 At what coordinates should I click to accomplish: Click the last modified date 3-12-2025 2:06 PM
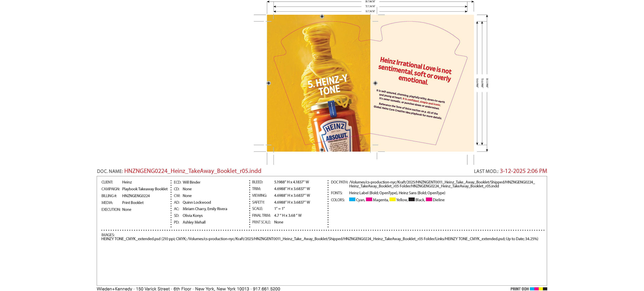[523, 171]
